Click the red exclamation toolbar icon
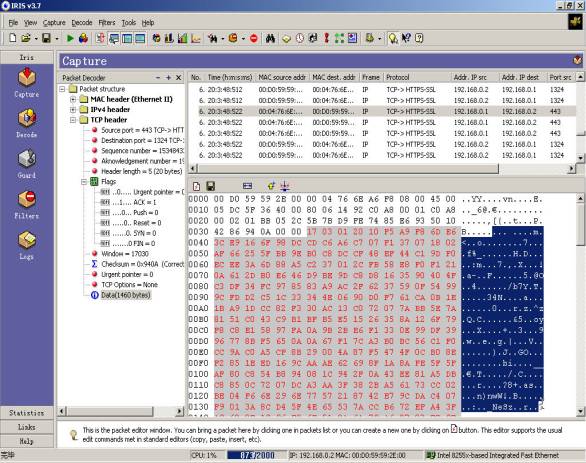This screenshot has height=463, width=586. 326,38
